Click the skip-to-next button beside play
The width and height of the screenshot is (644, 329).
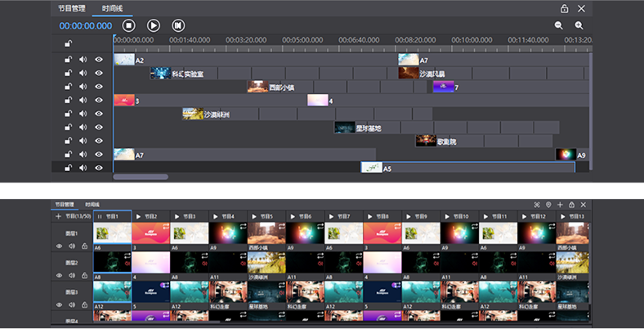tap(177, 25)
